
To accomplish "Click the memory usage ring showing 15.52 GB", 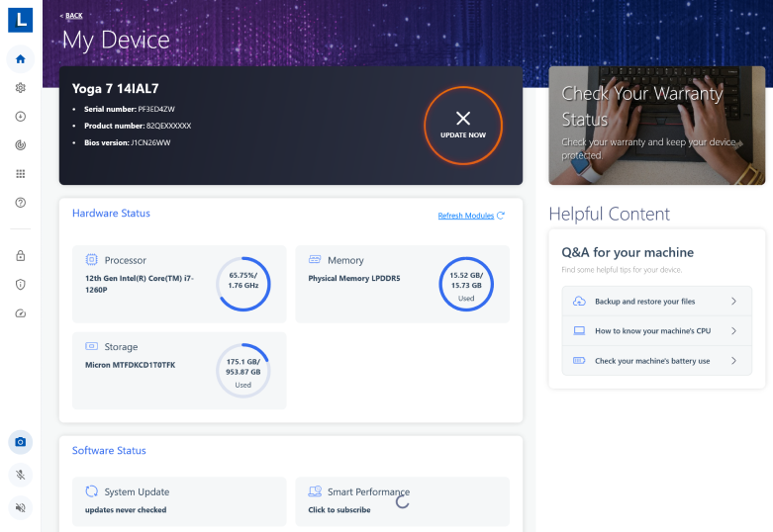I will 466,284.
